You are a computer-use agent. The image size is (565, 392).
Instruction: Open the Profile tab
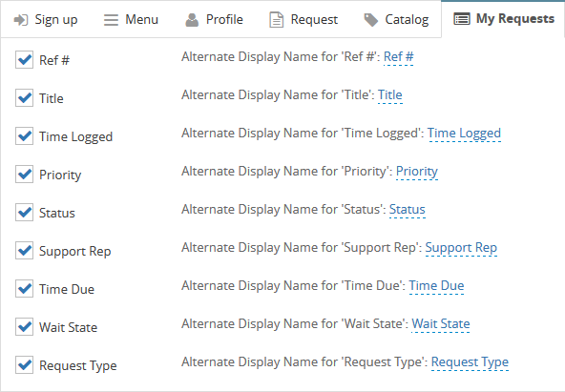tap(214, 19)
